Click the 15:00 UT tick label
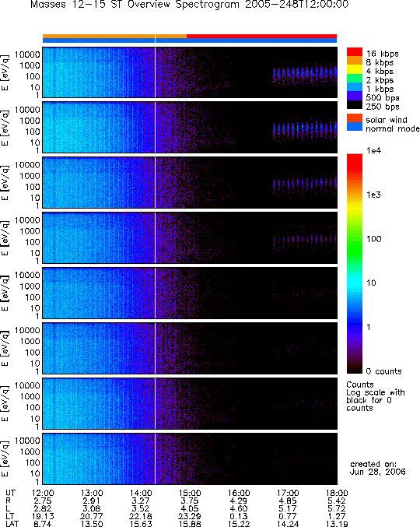This screenshot has width=420, height=527. pyautogui.click(x=190, y=493)
